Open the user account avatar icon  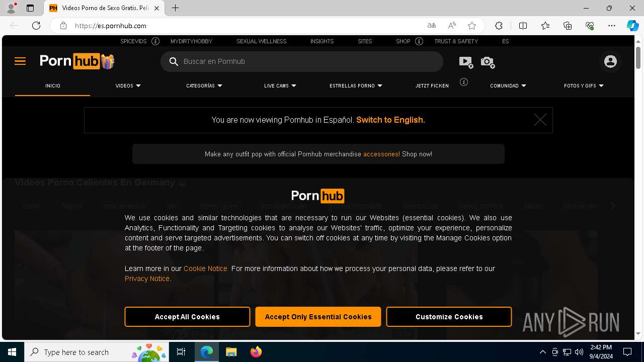click(x=610, y=61)
